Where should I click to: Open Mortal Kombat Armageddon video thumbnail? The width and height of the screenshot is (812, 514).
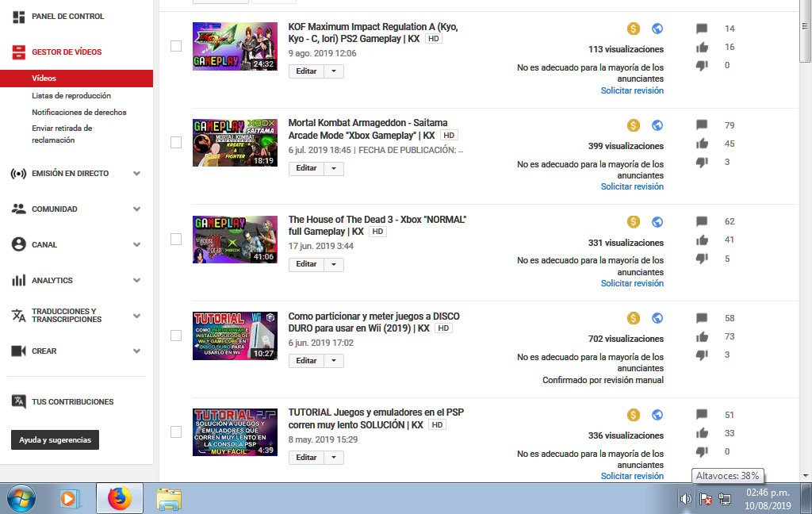click(235, 143)
